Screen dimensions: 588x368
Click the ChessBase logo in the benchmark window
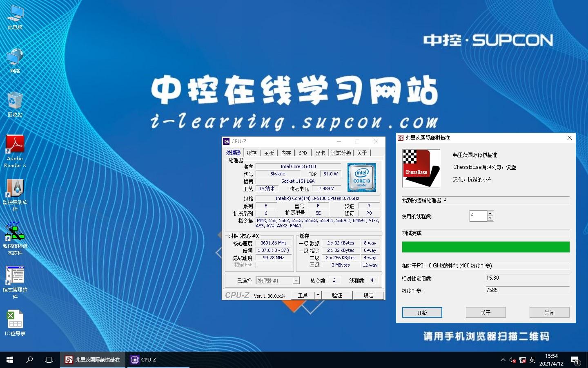(x=421, y=168)
